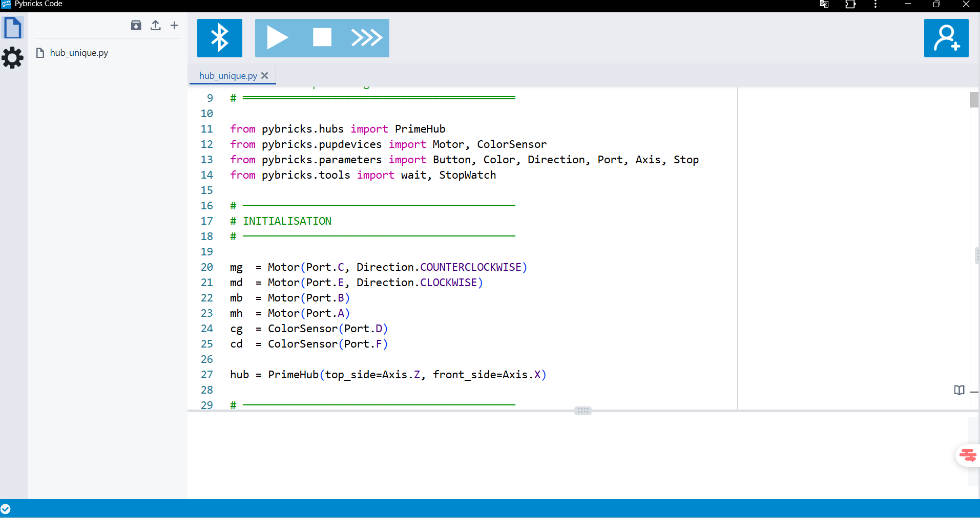Connect to hub via Bluetooth button
Viewport: 980px width, 518px height.
(220, 38)
